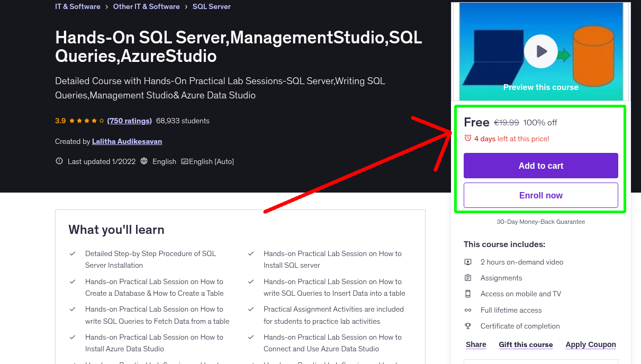
Task: Click the 68,933 students text
Action: coord(183,121)
